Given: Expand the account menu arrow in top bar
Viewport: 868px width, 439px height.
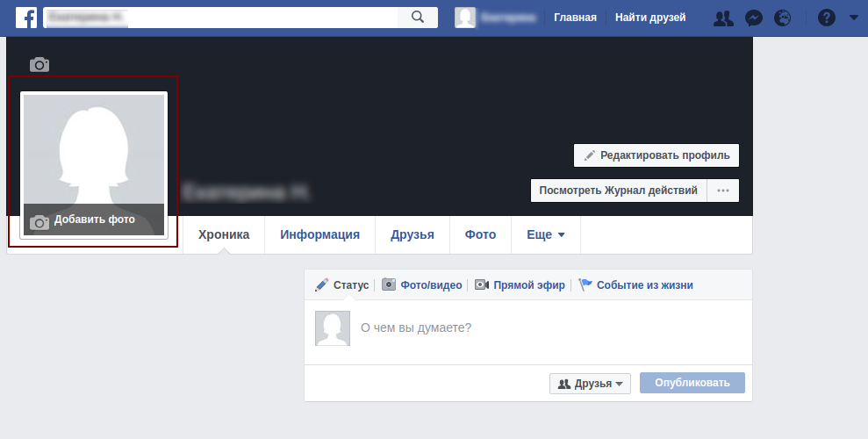Looking at the screenshot, I should coord(853,18).
